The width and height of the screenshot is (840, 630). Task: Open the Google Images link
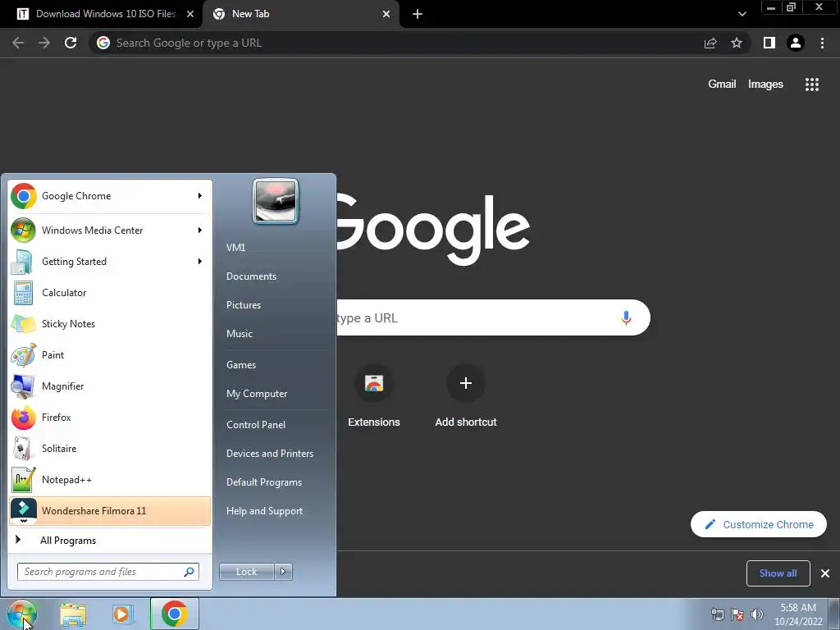pyautogui.click(x=765, y=84)
